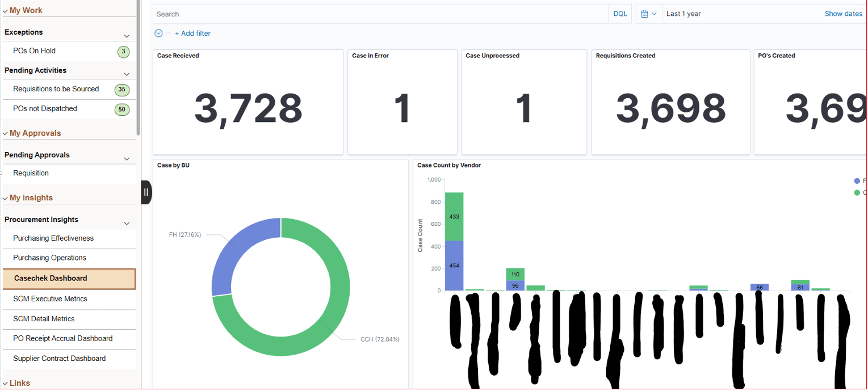Click the blue legend dot in vendor chart
868x391 pixels.
pos(857,181)
